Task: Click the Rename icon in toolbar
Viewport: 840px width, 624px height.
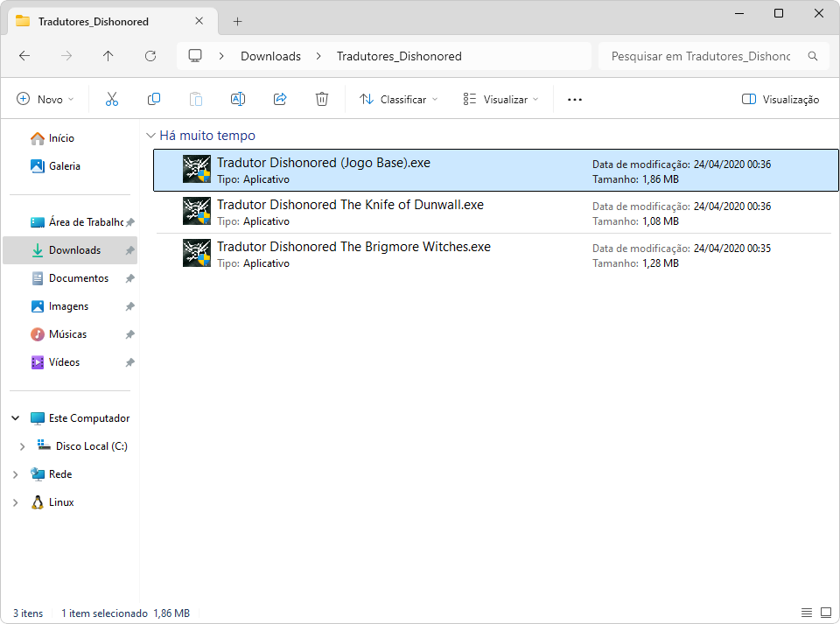Action: click(238, 99)
